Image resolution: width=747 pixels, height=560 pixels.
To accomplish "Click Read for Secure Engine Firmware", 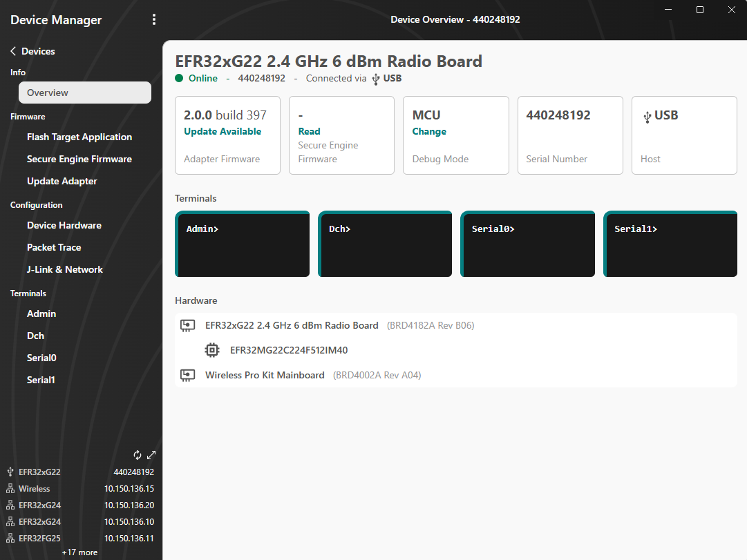I will (x=309, y=131).
